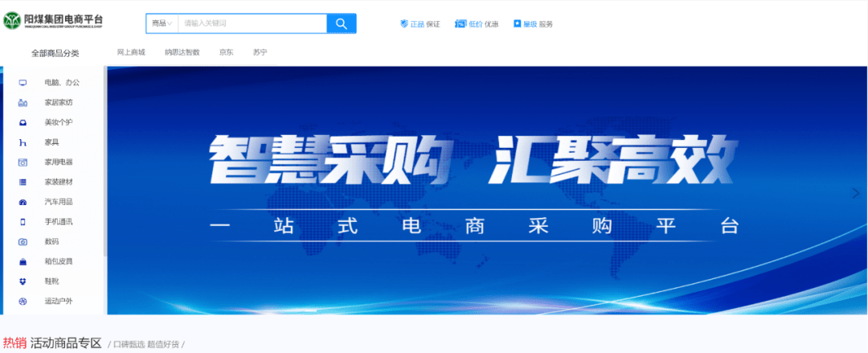Click the 正品保证 shield icon
Image resolution: width=868 pixels, height=353 pixels.
[404, 24]
